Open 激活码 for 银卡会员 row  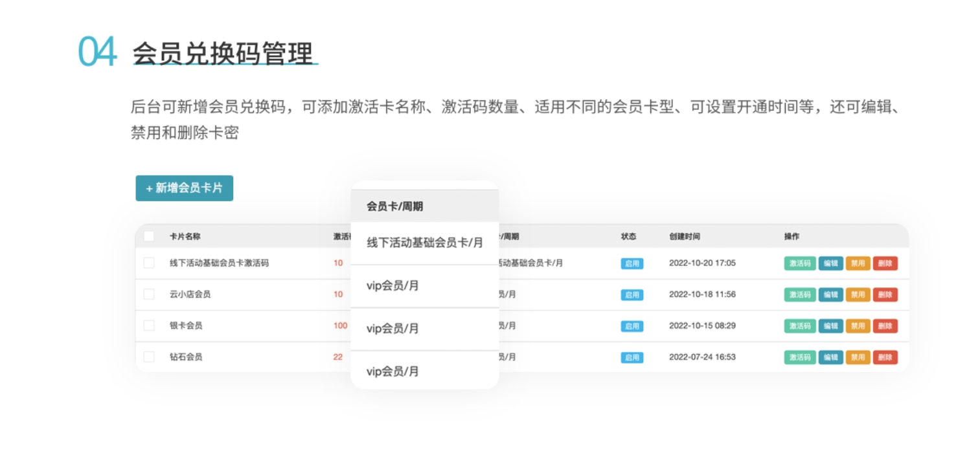(800, 326)
